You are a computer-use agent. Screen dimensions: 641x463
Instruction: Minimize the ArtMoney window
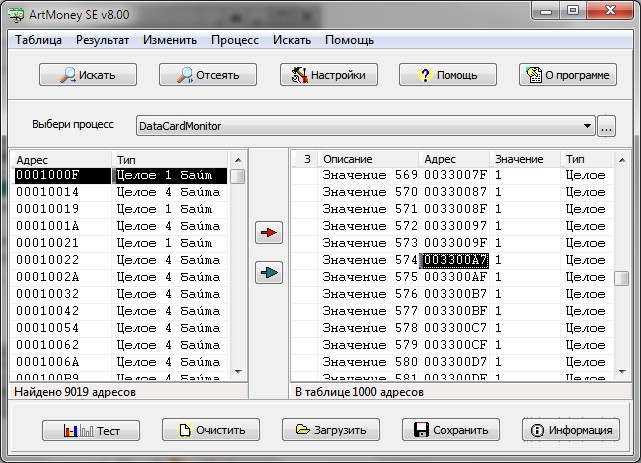click(546, 10)
